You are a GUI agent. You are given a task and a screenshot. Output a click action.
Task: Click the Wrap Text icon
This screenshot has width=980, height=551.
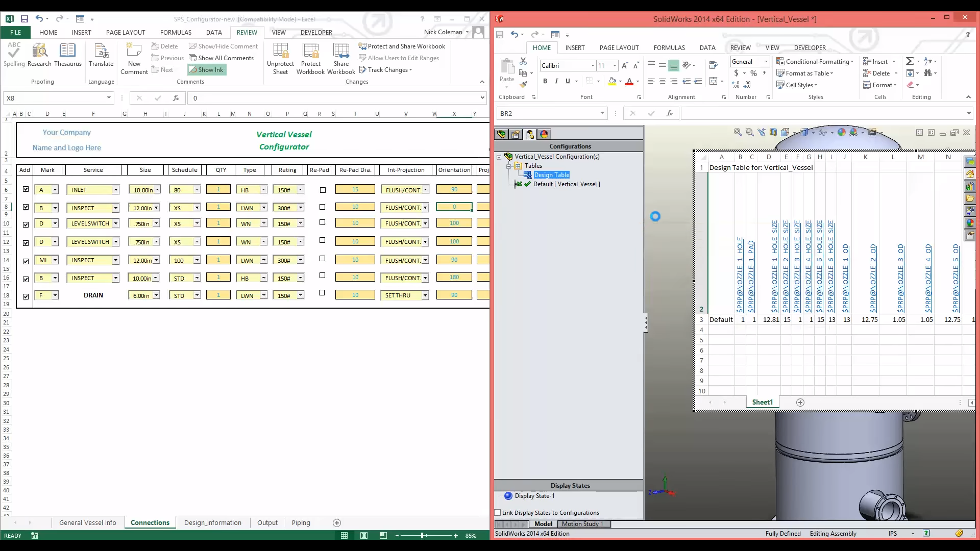[x=714, y=65]
